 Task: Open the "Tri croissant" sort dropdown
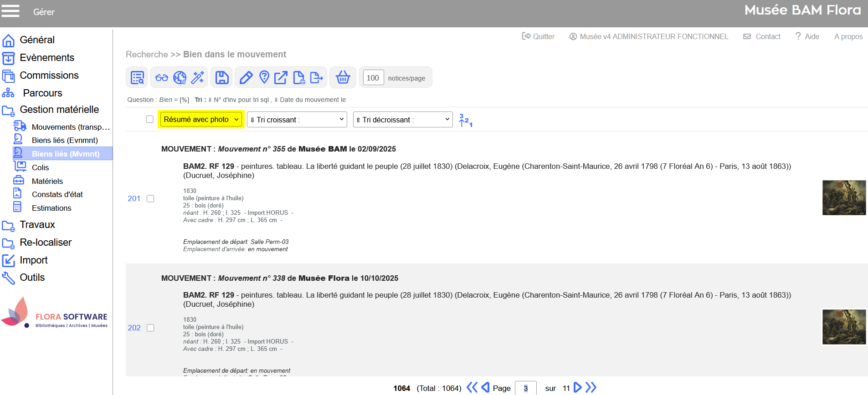[297, 120]
